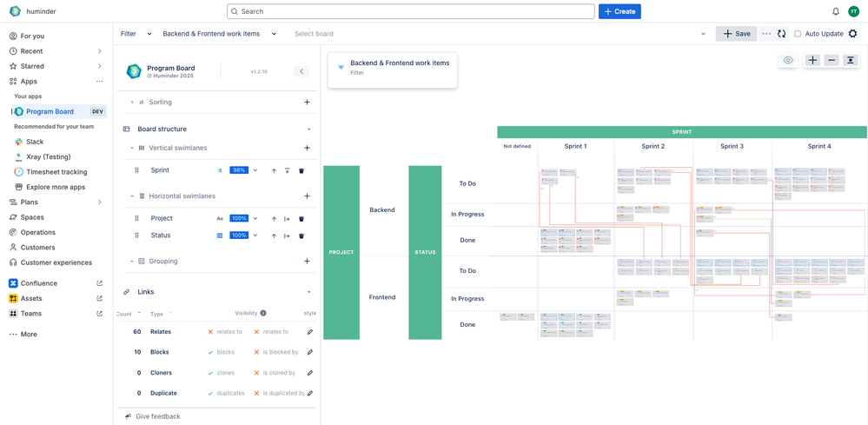Enable the Auto Update checkbox
868x425 pixels.
tap(798, 34)
